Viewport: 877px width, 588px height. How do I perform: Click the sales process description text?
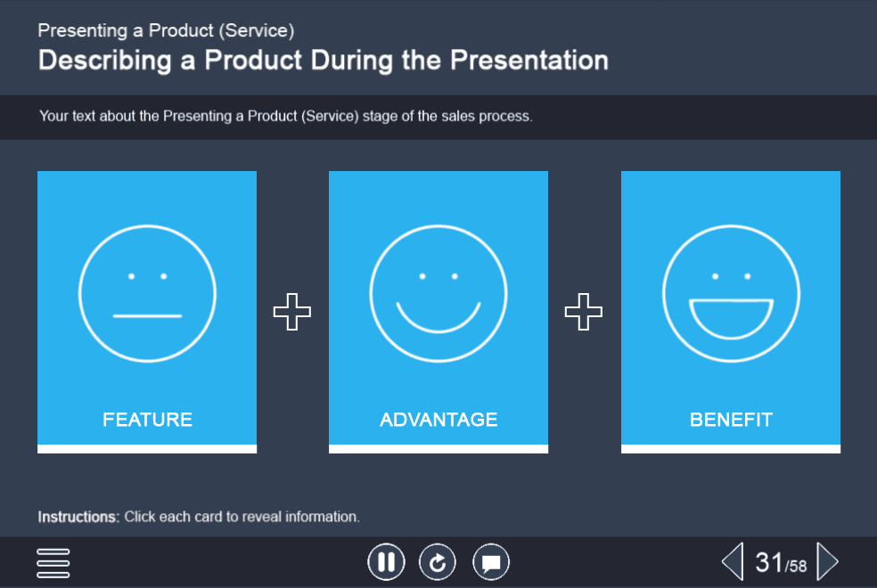point(285,117)
